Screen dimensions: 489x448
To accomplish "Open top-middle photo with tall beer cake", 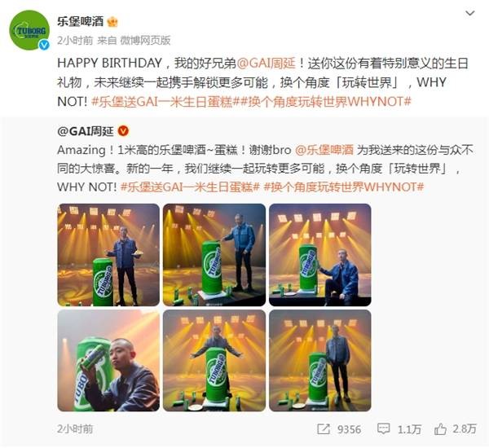I will click(214, 255).
